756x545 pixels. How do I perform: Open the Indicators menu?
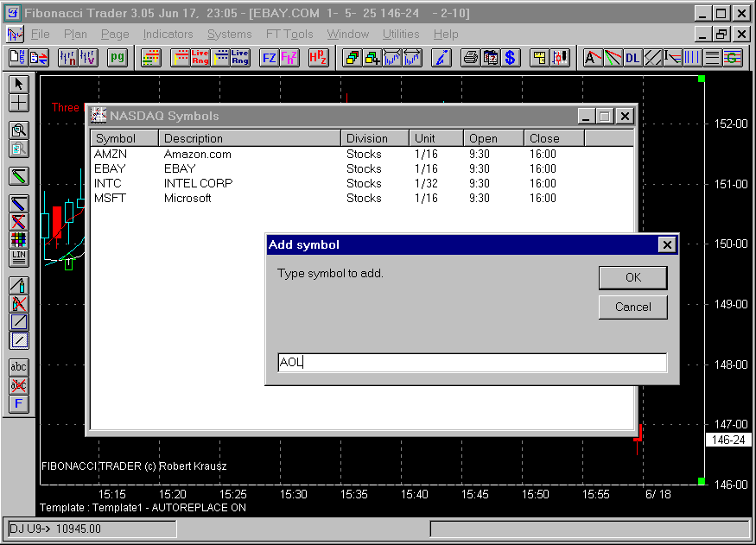[168, 35]
